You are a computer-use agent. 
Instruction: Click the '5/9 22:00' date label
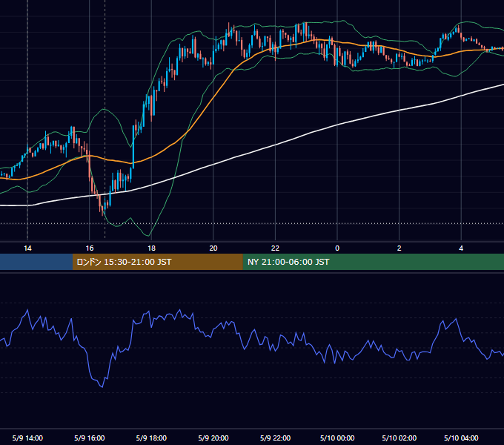tap(275, 438)
